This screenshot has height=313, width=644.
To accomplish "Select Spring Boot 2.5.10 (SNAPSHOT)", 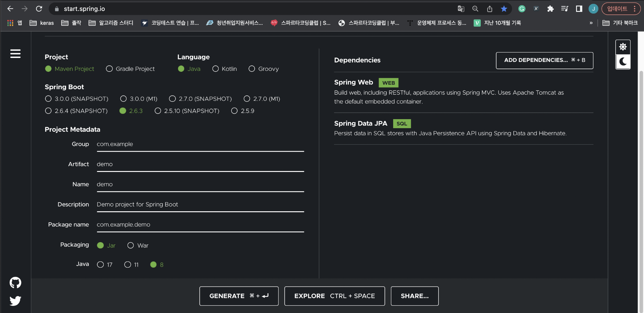I will pos(187,111).
